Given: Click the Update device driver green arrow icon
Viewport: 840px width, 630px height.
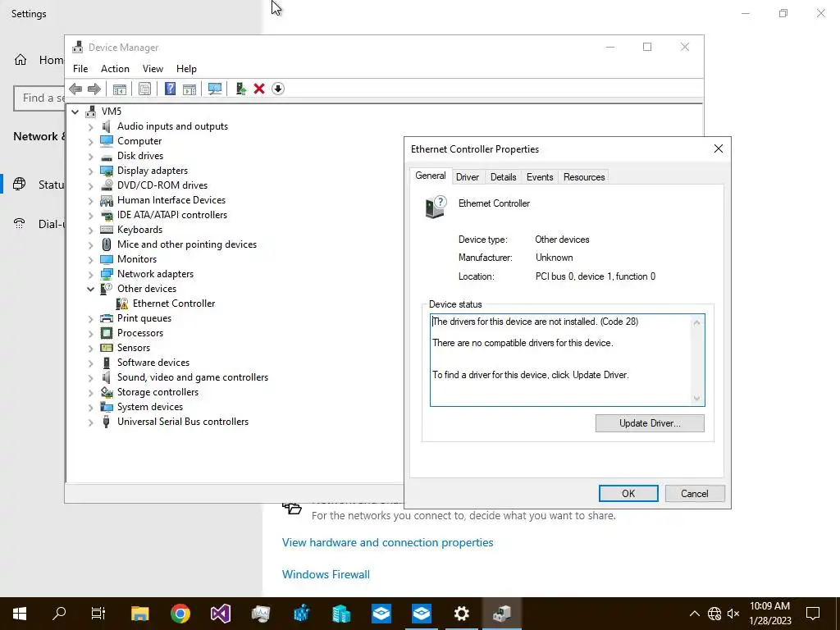Looking at the screenshot, I should tap(240, 89).
